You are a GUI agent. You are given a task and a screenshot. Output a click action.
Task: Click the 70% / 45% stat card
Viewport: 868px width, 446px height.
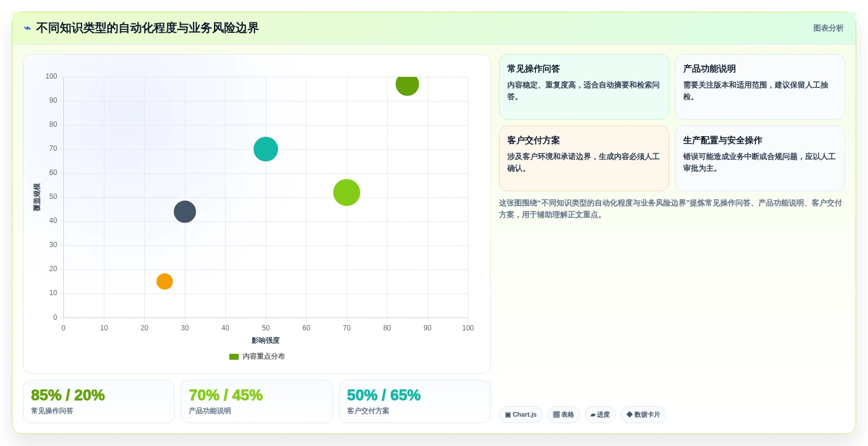click(x=257, y=401)
